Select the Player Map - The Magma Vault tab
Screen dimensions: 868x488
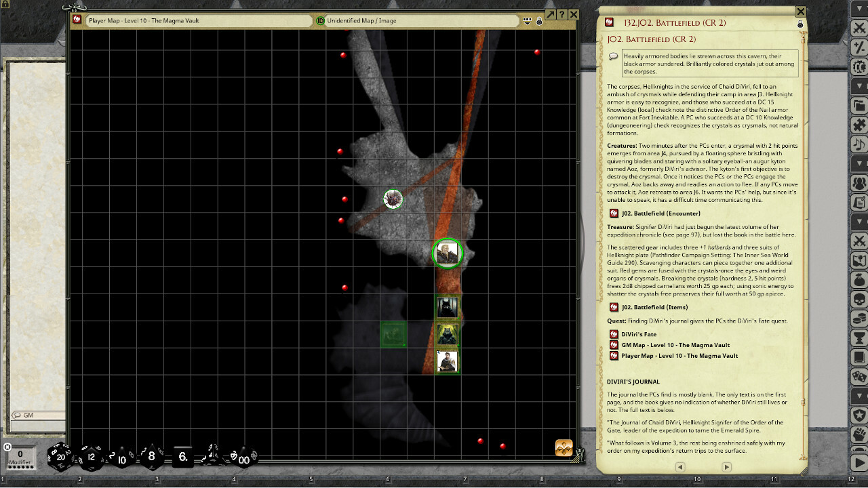coord(197,20)
